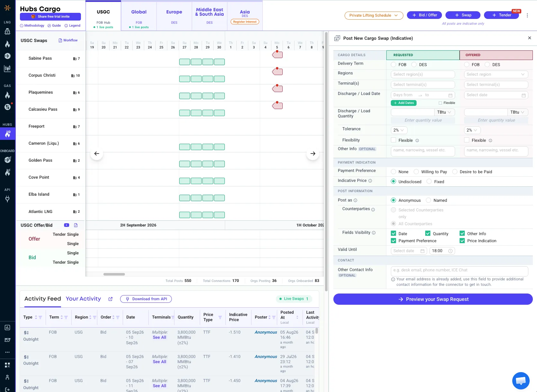
Task: Open the Private Lifting Schedule dropdown
Action: (x=374, y=15)
